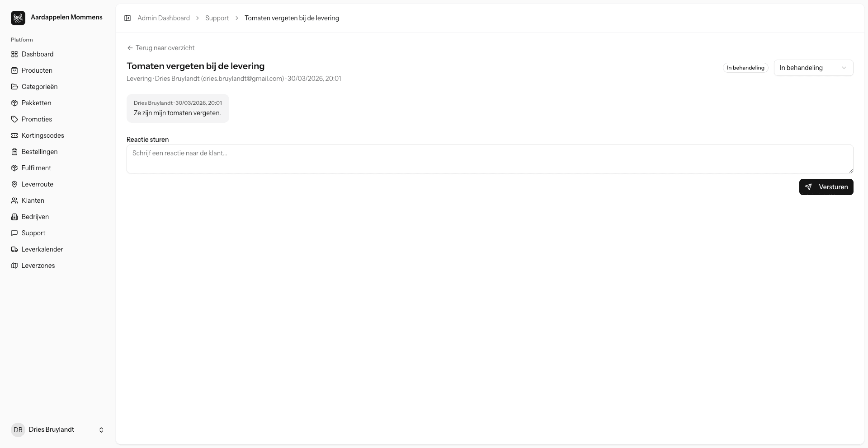Click the Categorieën folder icon

pyautogui.click(x=14, y=87)
